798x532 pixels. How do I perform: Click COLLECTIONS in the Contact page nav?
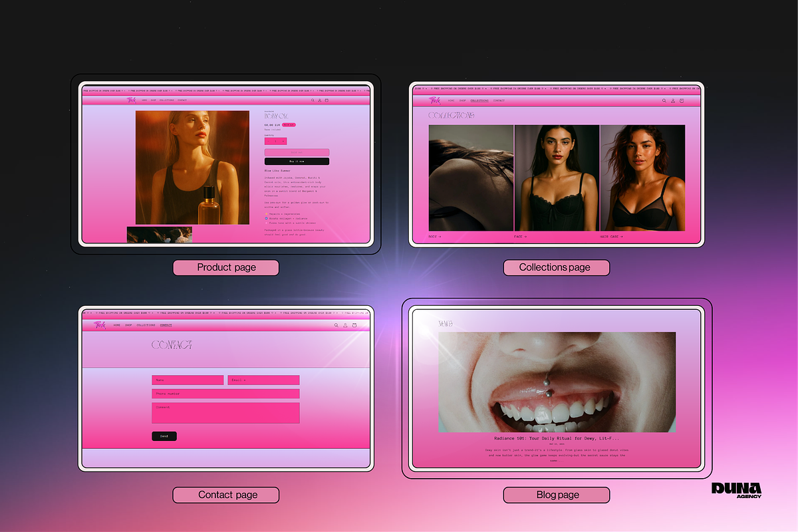click(x=146, y=325)
